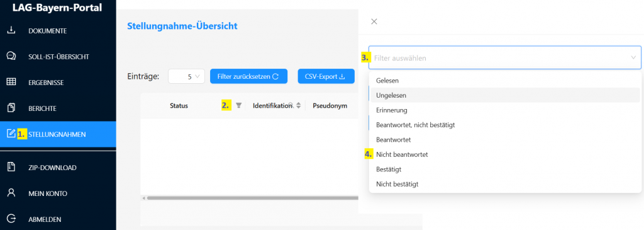
Task: Click the Status column header
Action: pyautogui.click(x=179, y=106)
